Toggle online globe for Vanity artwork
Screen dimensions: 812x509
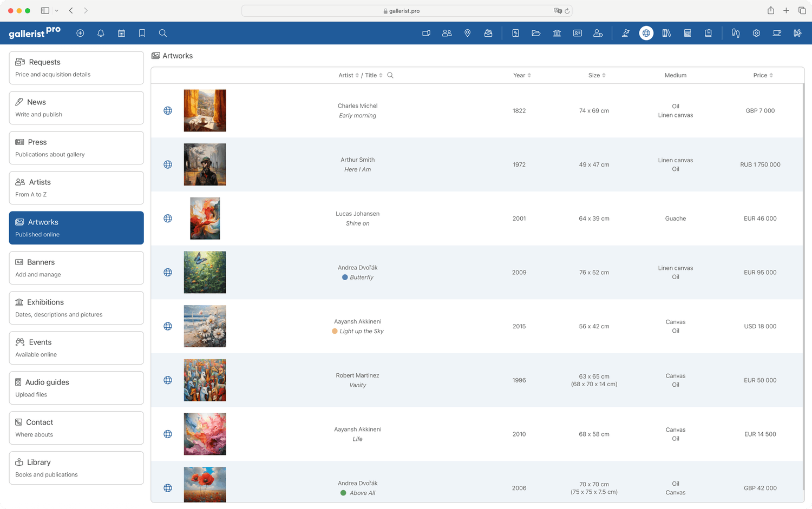pos(168,380)
